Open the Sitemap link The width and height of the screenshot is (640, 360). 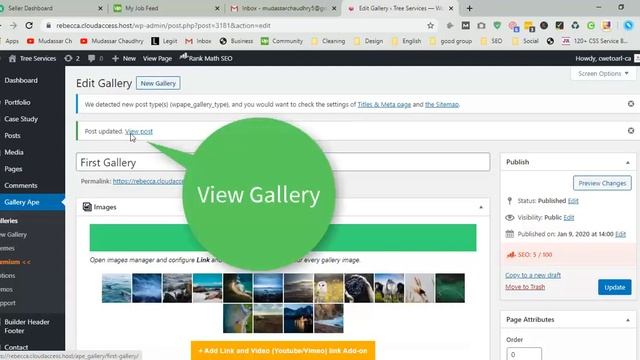click(x=442, y=104)
